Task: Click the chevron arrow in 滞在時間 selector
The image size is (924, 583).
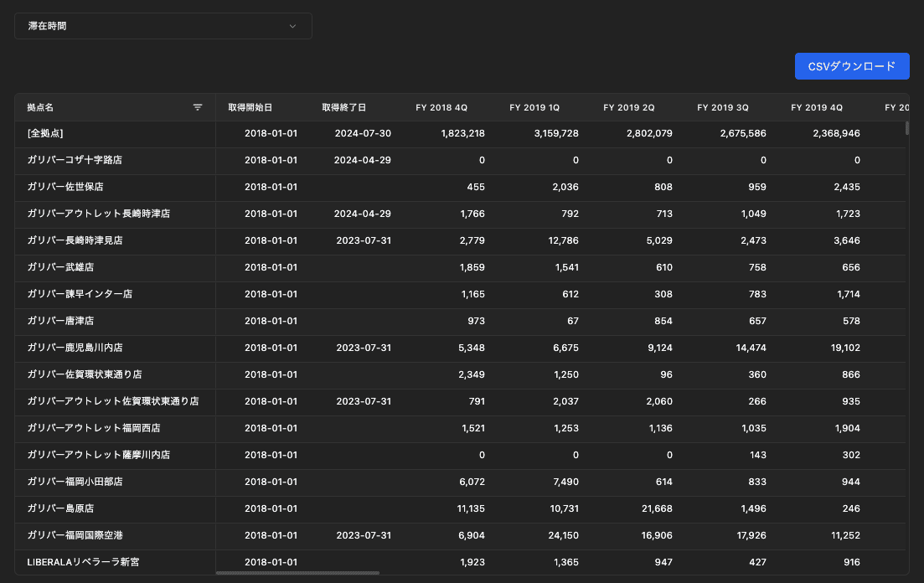Action: 292,26
